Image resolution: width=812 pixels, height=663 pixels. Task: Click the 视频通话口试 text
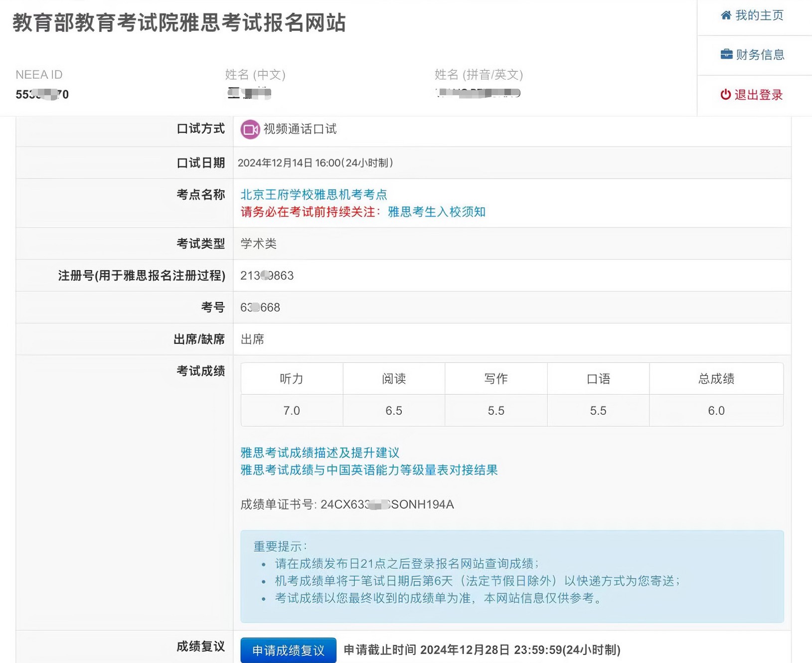(300, 129)
